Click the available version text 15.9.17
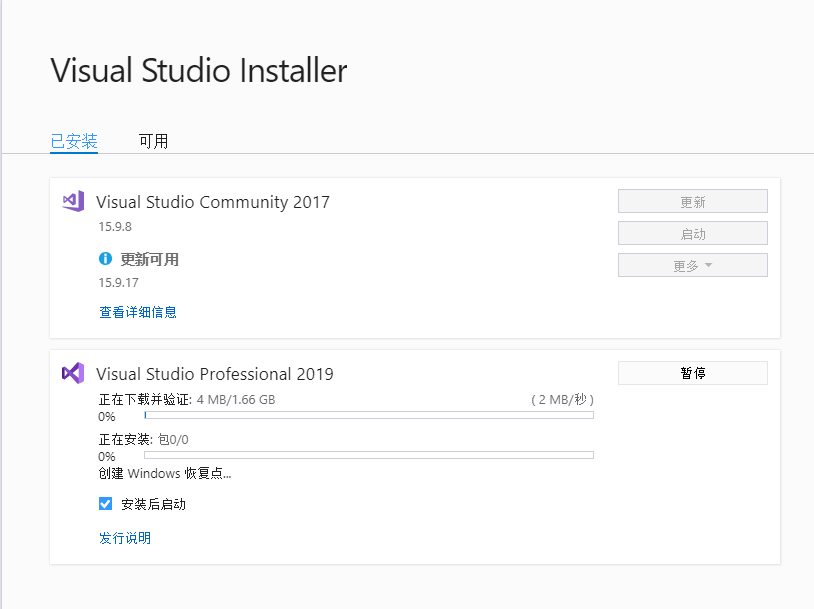Viewport: 814px width, 609px height. click(x=119, y=282)
